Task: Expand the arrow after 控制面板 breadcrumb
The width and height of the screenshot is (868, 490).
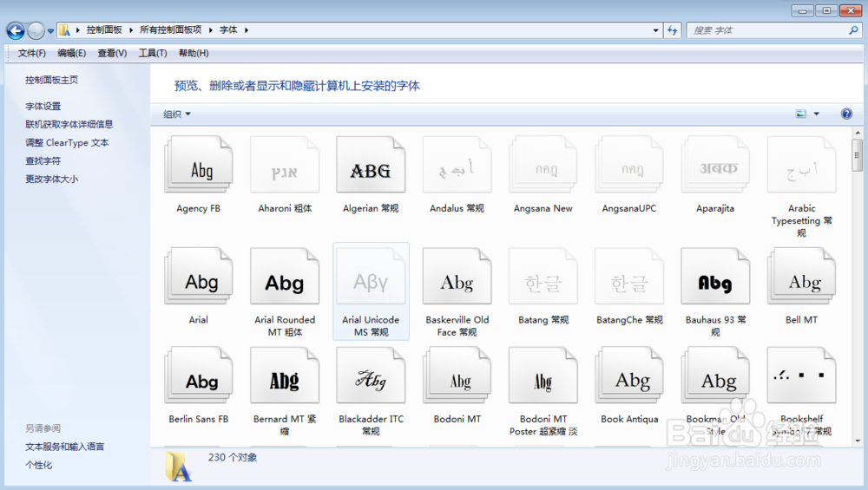Action: click(x=131, y=29)
